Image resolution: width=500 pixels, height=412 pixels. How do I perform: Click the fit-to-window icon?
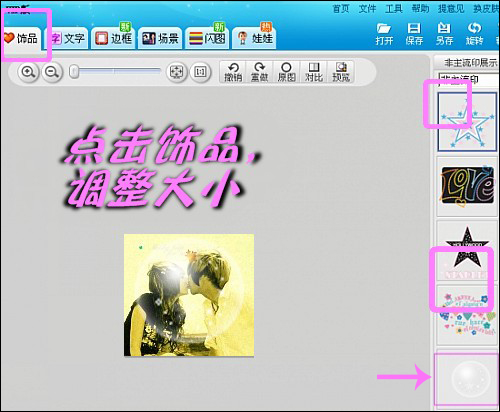(176, 72)
